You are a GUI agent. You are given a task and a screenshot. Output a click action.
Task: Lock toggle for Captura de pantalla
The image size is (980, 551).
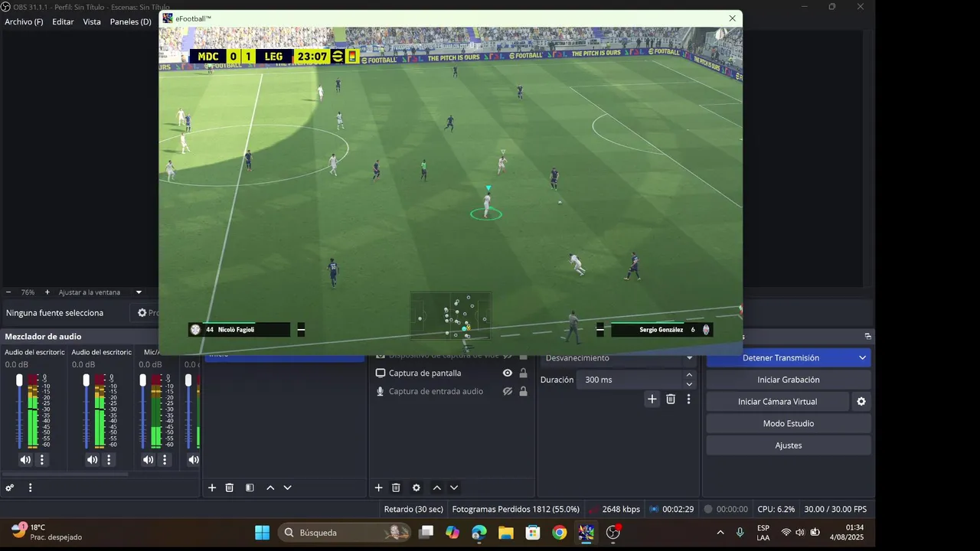click(524, 373)
